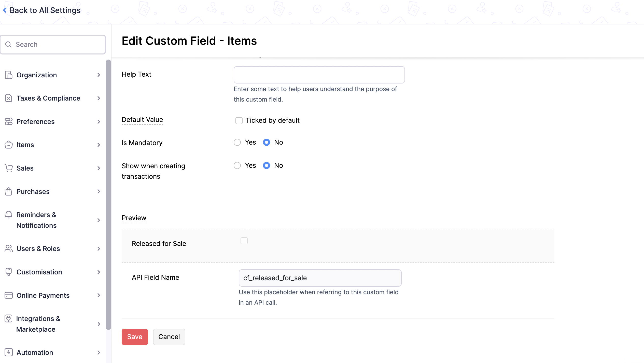The image size is (644, 363).
Task: Expand the Organization chevron
Action: pyautogui.click(x=99, y=75)
